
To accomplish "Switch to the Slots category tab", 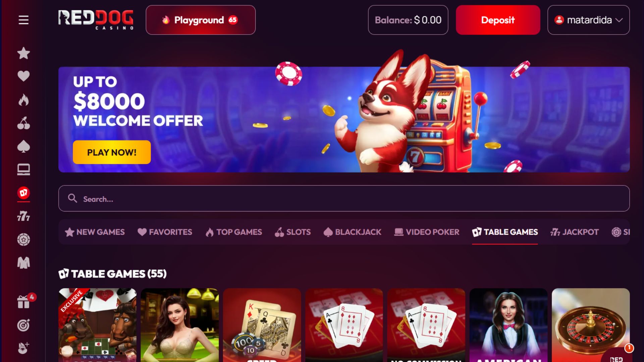I will click(x=293, y=232).
